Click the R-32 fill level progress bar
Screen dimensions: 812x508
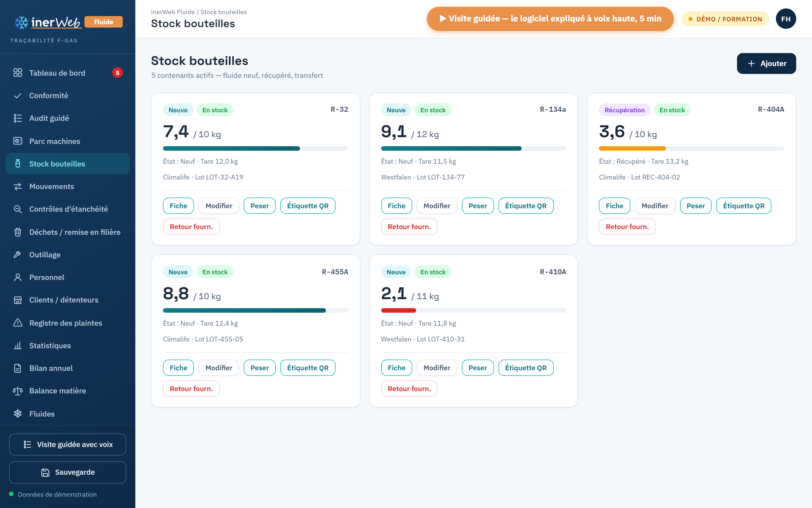pyautogui.click(x=255, y=148)
